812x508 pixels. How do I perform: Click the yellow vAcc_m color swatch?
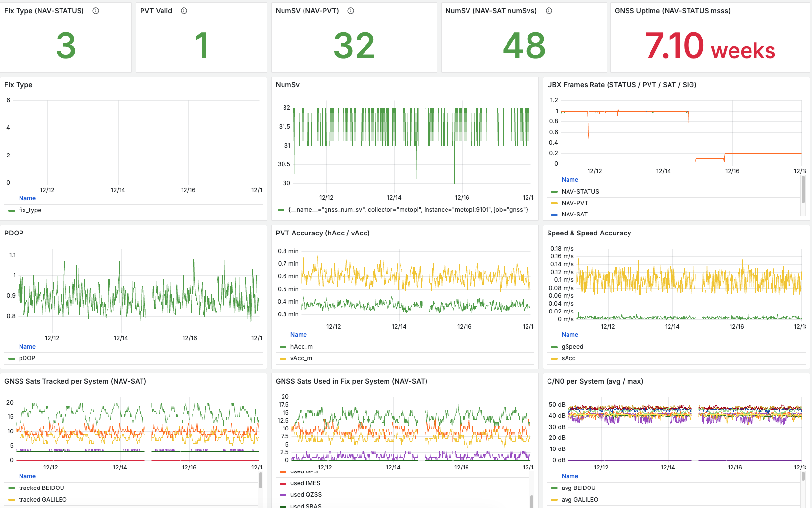click(283, 358)
